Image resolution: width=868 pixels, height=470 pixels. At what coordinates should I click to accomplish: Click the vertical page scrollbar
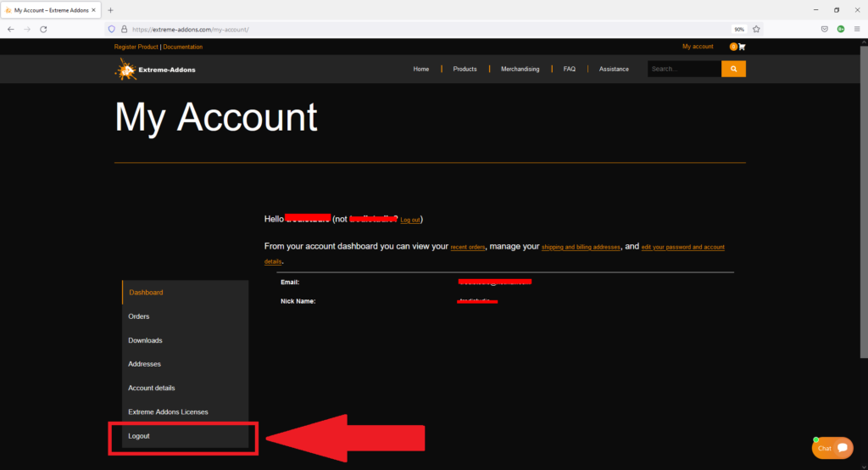tap(864, 202)
